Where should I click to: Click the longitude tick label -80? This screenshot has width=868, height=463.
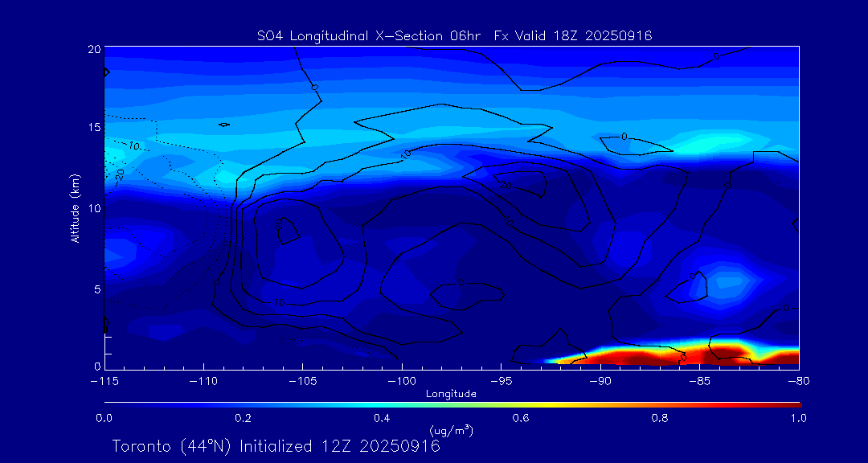point(800,382)
